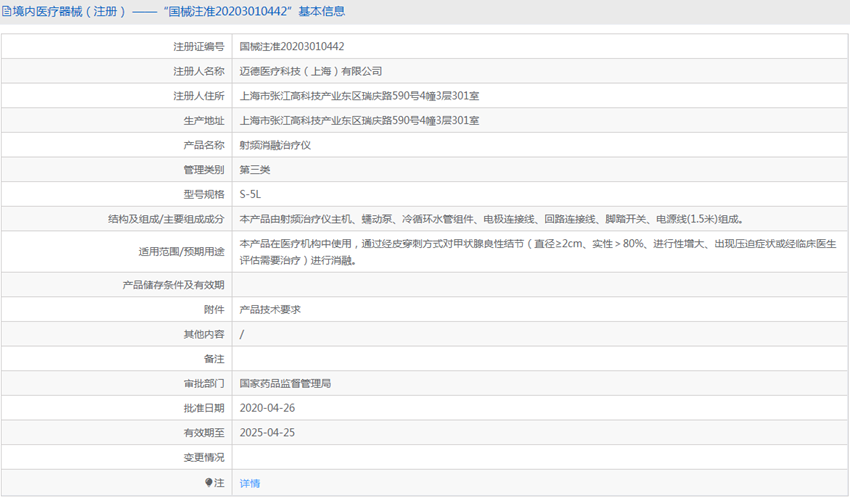Click the 其他内容 label

coord(204,334)
